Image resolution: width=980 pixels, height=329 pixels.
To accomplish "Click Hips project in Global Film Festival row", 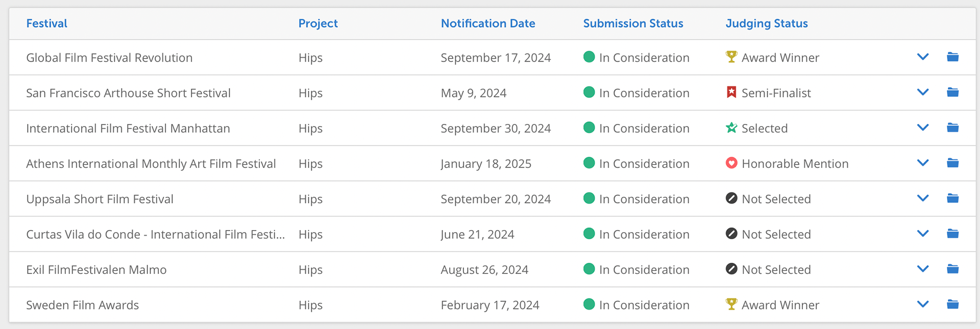I will click(x=310, y=58).
